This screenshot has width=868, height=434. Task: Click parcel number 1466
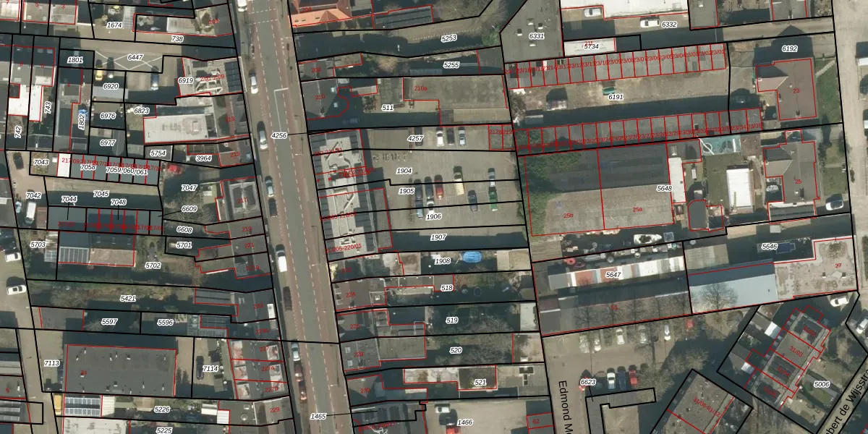pos(465,422)
